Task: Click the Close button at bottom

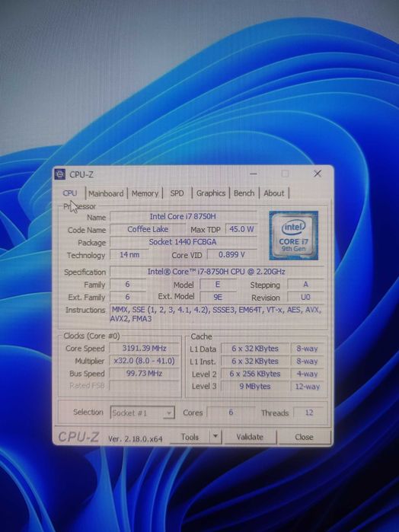Action: (305, 437)
